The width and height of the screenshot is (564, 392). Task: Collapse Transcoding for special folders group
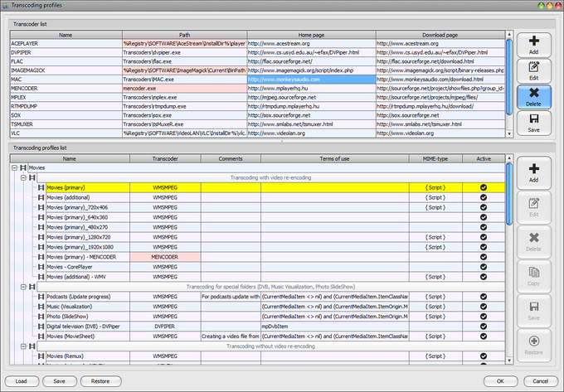[x=23, y=287]
